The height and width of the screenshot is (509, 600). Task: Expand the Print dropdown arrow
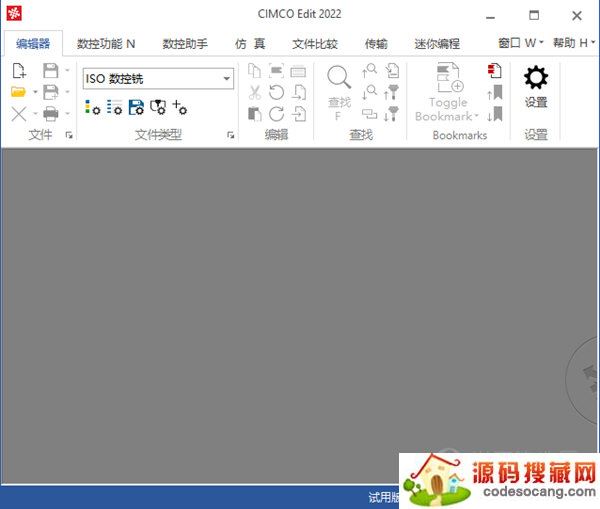pos(67,114)
